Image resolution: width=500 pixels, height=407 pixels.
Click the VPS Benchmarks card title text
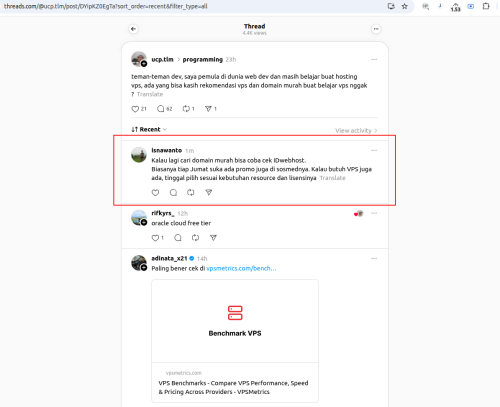pyautogui.click(x=233, y=387)
